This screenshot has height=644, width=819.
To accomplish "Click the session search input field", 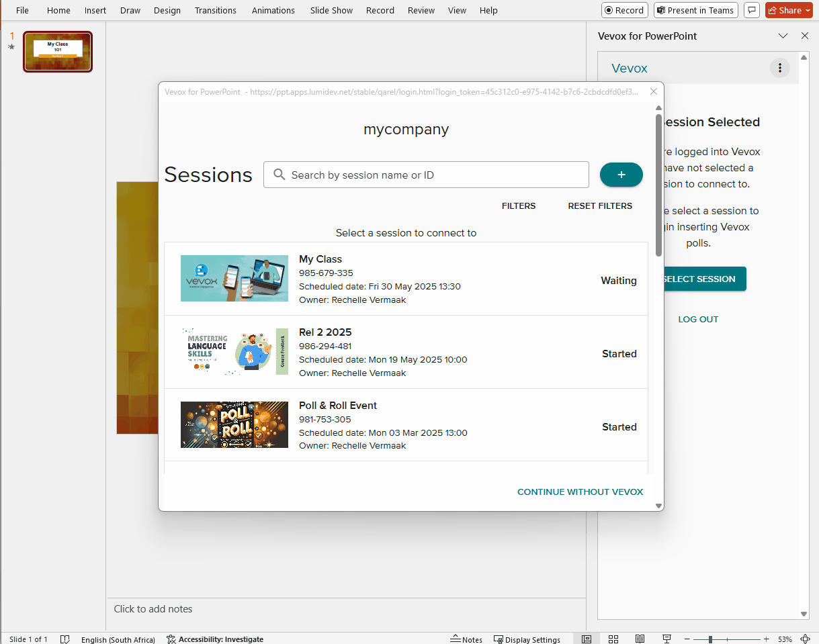I will click(x=426, y=175).
